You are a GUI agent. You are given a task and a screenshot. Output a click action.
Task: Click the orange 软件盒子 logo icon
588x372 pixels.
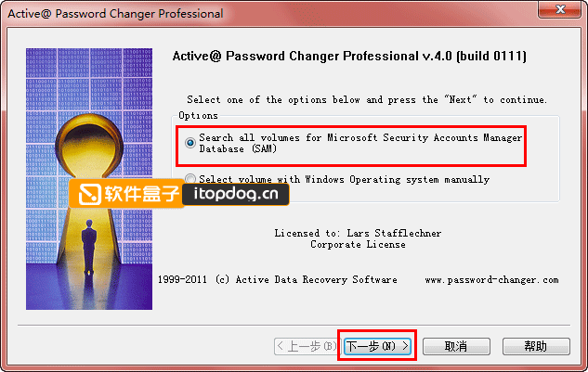90,193
